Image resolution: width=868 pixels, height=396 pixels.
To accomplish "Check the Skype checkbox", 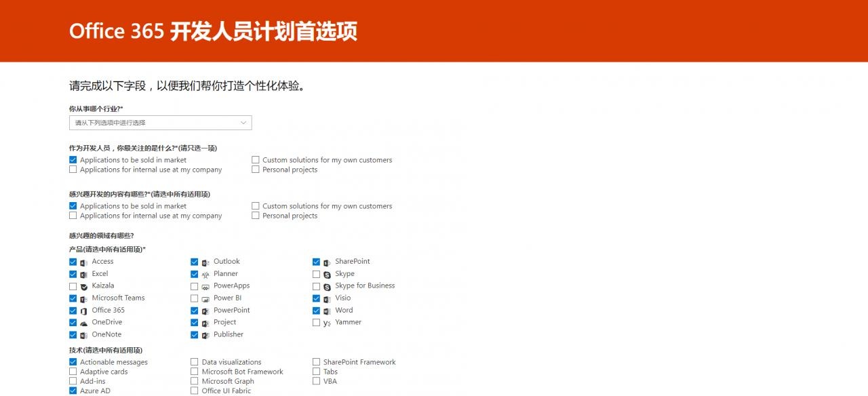I will point(316,274).
